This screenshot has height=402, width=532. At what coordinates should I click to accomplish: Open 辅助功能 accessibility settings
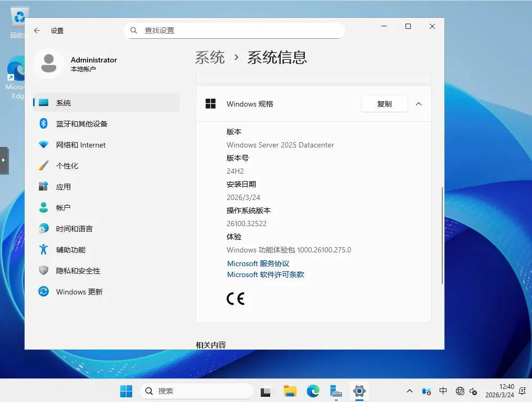pos(107,250)
